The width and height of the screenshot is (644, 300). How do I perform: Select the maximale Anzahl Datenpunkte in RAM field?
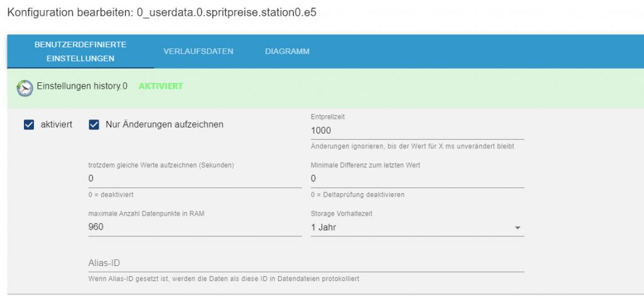pos(195,227)
